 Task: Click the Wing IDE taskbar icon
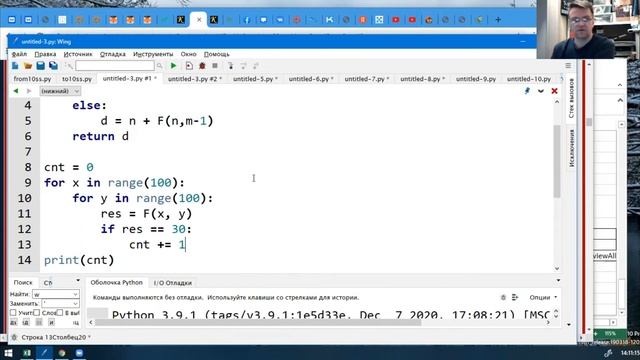click(44, 353)
